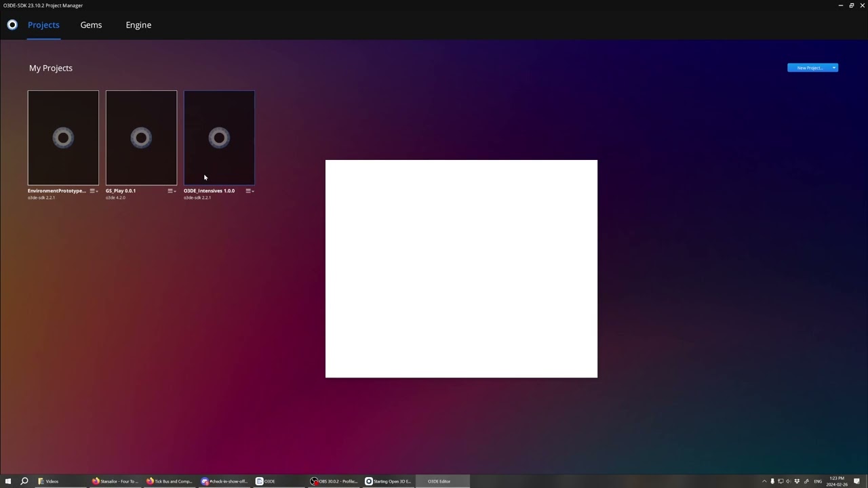Open menu for O3DE_Intensives 1.0.0 project

[250, 191]
